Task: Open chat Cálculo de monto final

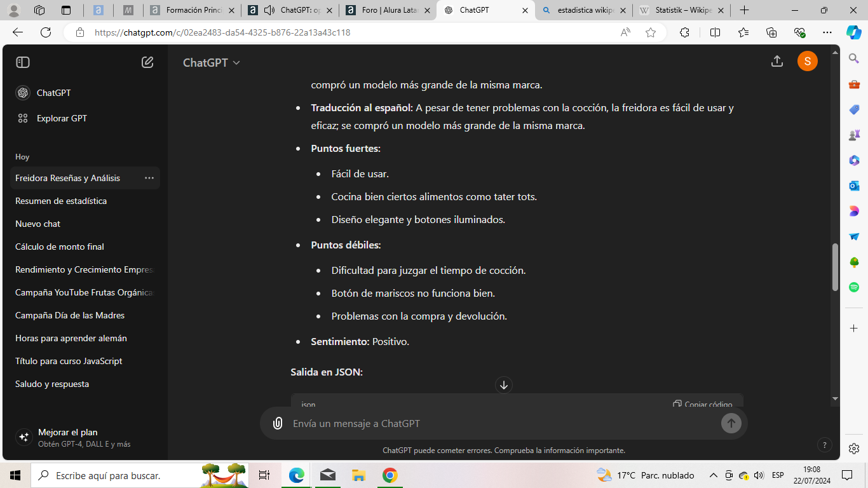Action: pyautogui.click(x=85, y=247)
